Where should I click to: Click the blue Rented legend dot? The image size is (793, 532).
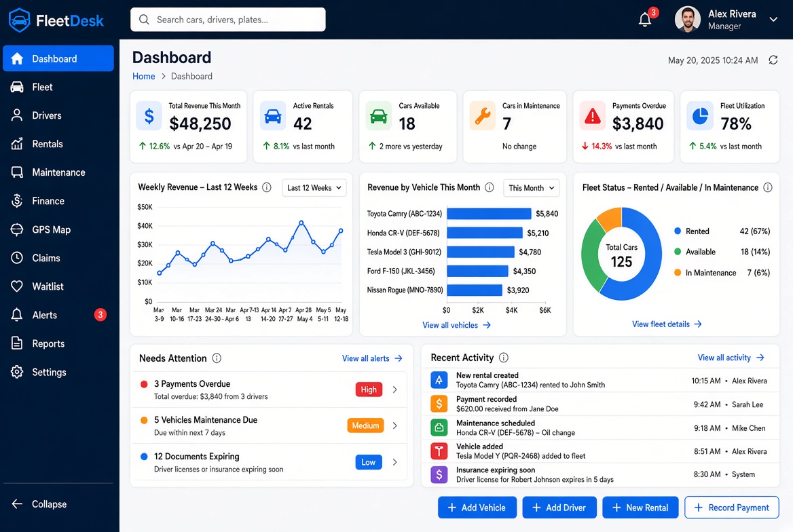click(x=678, y=231)
